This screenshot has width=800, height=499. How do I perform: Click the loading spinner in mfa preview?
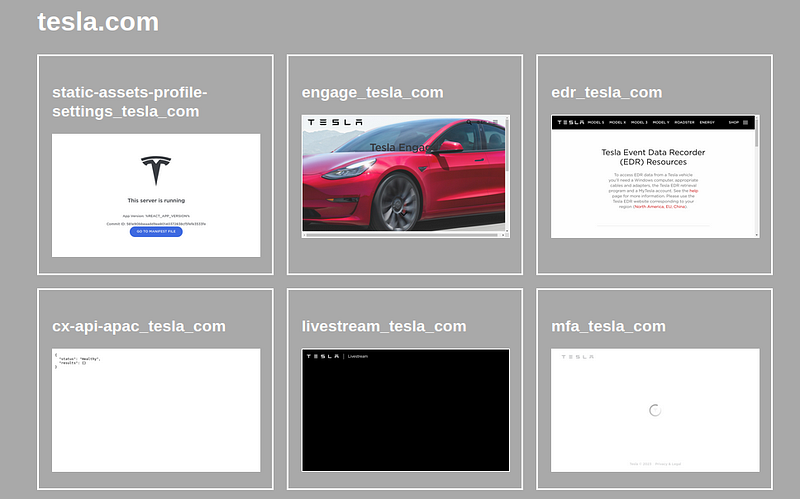655,410
